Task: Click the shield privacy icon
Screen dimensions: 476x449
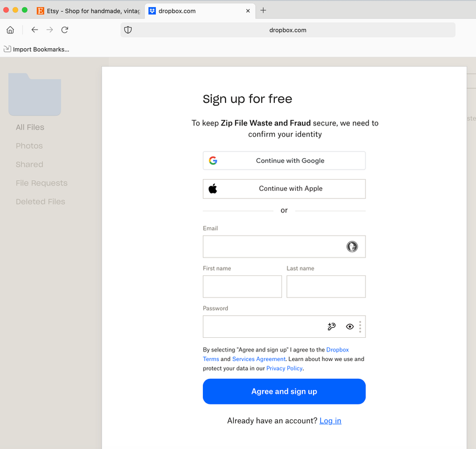Action: pos(128,30)
